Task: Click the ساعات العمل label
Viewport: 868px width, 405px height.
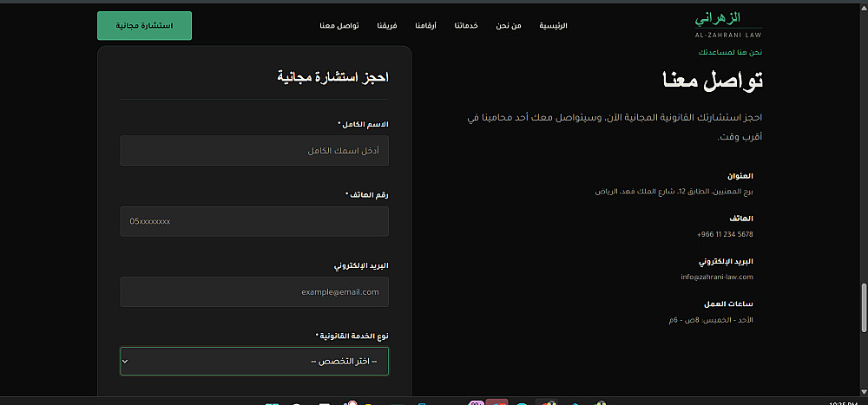Action: tap(728, 304)
